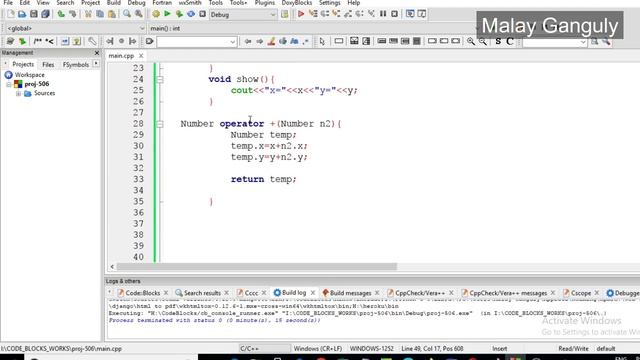Open the search text combo box dropdown
Viewport: 640px width, 360px height.
[x=233, y=42]
